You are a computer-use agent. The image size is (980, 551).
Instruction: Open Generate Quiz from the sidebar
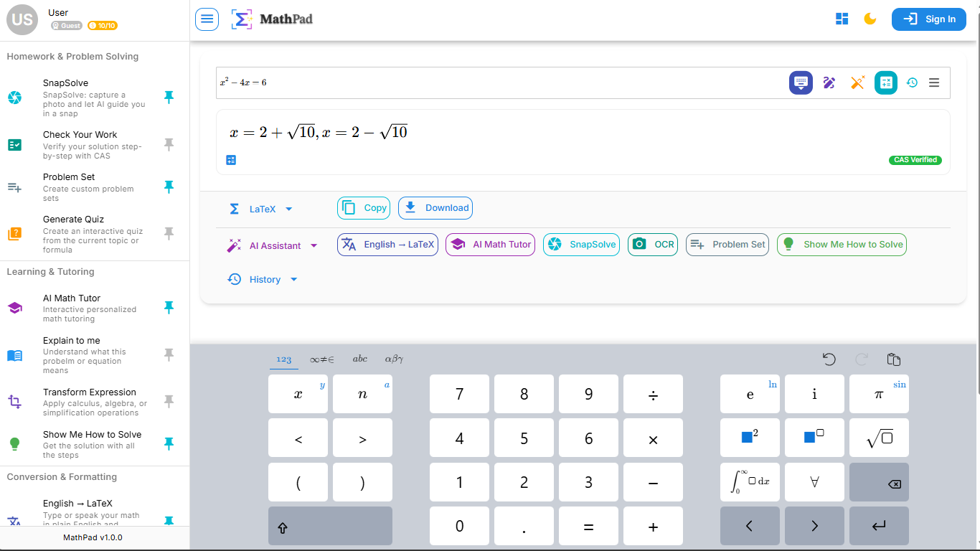(95, 234)
